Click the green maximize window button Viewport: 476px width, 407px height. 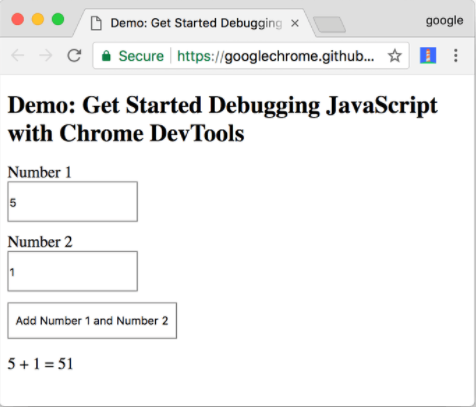pos(58,19)
